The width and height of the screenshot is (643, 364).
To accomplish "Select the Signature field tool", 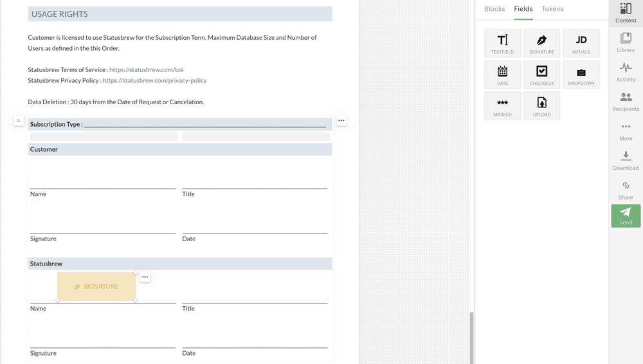I will coord(541,43).
